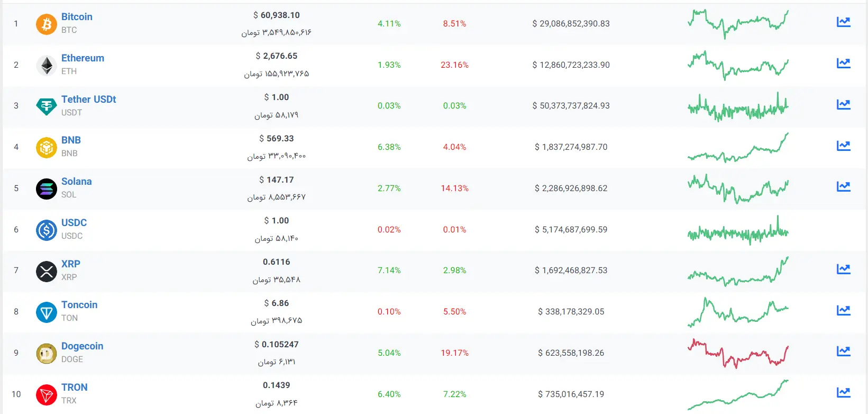Select Ethereum price $ 2,676.65

(x=277, y=56)
